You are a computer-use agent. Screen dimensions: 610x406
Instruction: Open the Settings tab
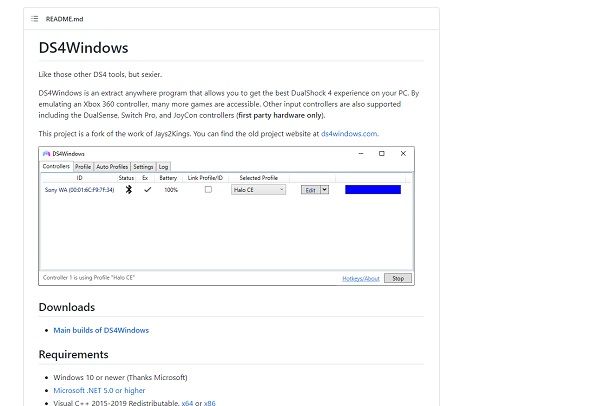pyautogui.click(x=143, y=166)
